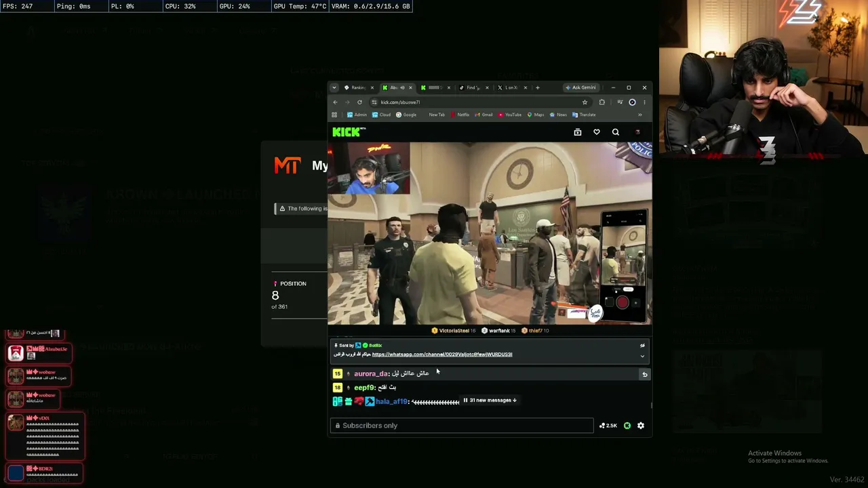Open the Maps bookmark
Screen dimensions: 868x488
(536, 115)
